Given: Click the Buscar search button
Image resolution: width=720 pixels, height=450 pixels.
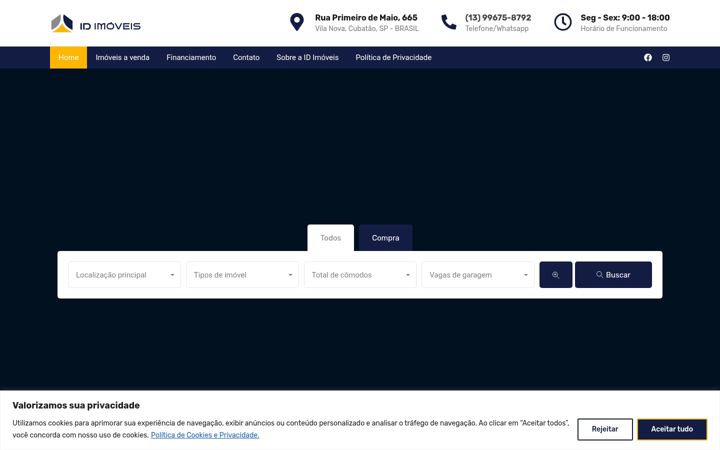Looking at the screenshot, I should click(613, 275).
